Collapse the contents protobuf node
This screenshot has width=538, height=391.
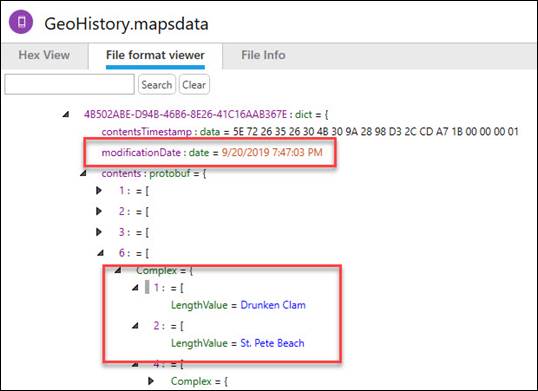pyautogui.click(x=83, y=173)
